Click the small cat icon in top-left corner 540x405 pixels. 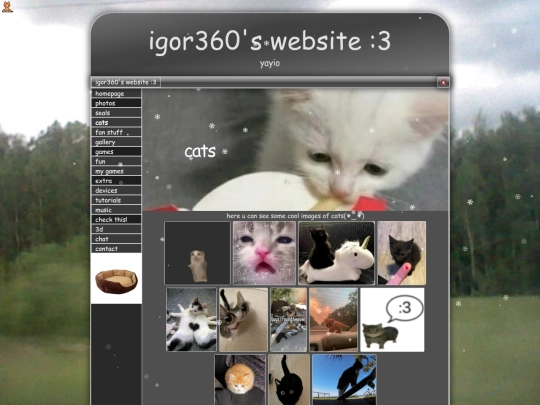[7, 7]
